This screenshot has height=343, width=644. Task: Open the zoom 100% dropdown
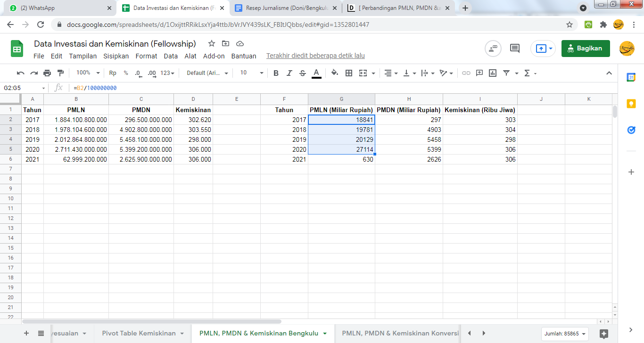[88, 73]
